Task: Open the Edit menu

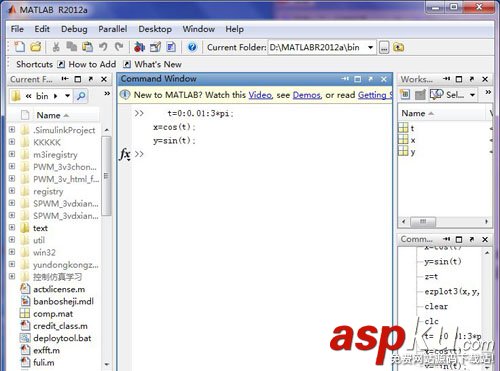Action: coord(42,29)
